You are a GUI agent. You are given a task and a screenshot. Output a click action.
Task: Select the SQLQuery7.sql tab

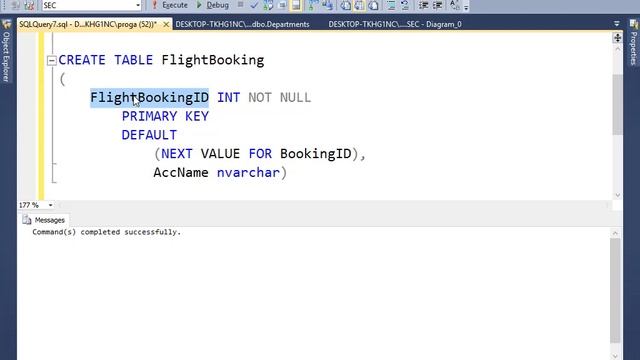tap(88, 24)
